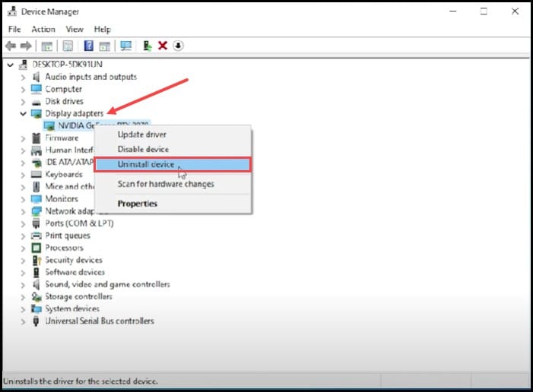The width and height of the screenshot is (533, 392).
Task: Click the Update device driver toolbar icon
Action: coord(148,46)
